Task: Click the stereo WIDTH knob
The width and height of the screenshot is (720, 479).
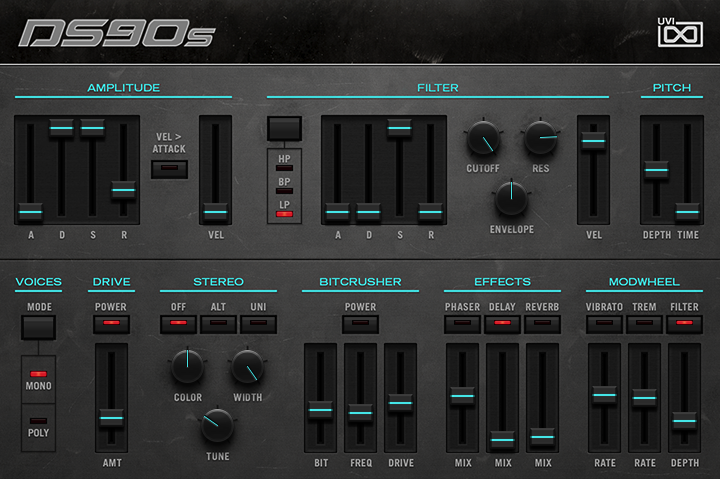Action: click(248, 366)
